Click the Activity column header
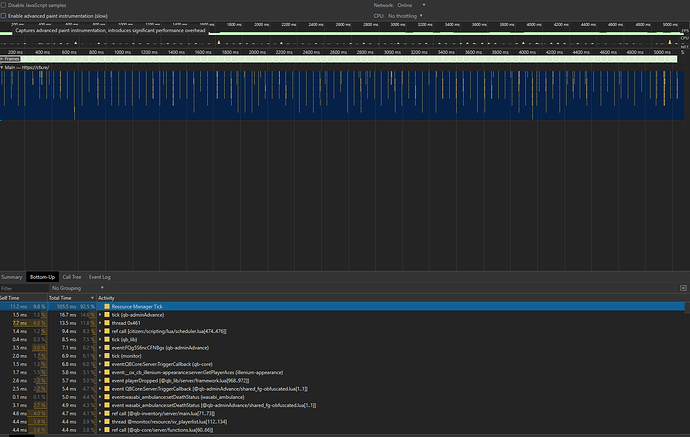This screenshot has width=690, height=437. pyautogui.click(x=106, y=297)
